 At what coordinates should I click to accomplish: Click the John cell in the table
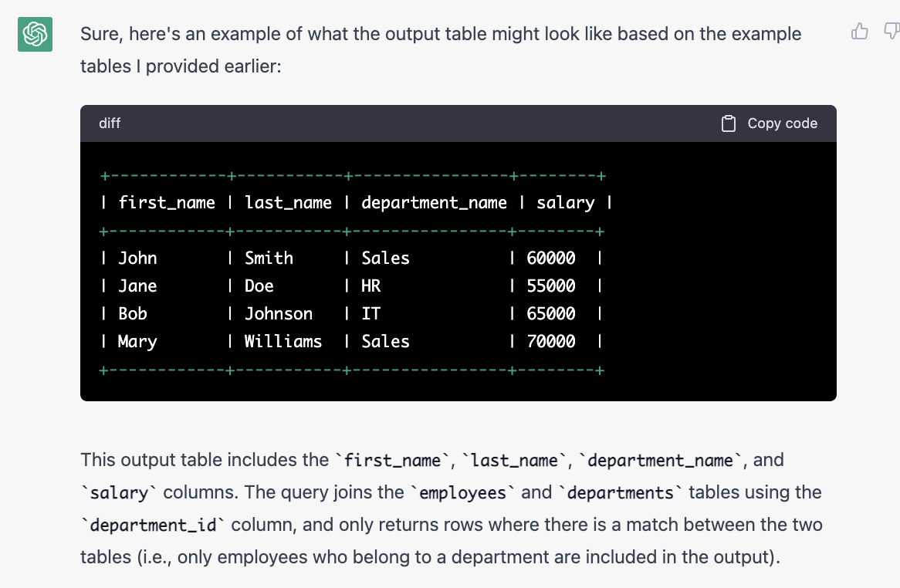coord(137,259)
